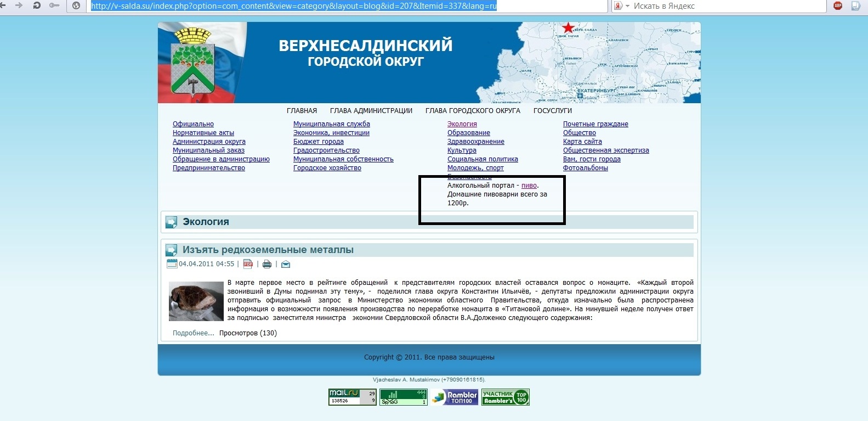Email the article via envelope icon

tap(286, 264)
